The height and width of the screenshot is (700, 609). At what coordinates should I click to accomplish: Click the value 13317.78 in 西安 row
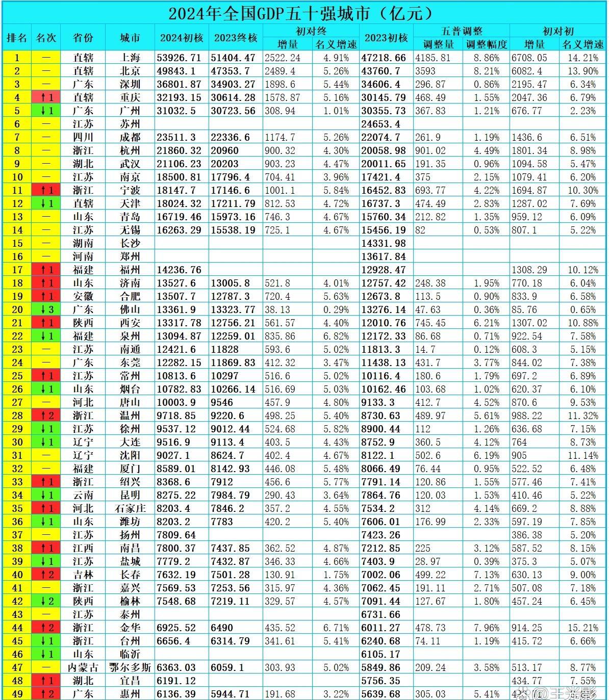click(179, 323)
